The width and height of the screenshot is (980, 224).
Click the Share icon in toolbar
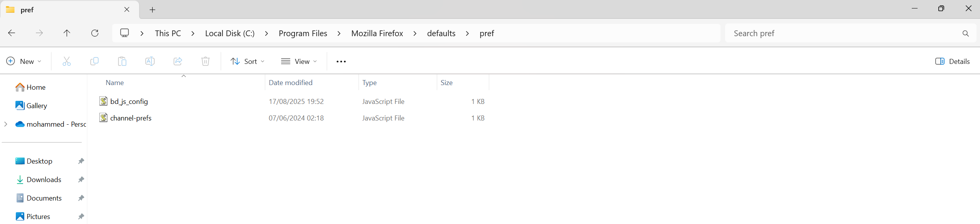click(178, 61)
